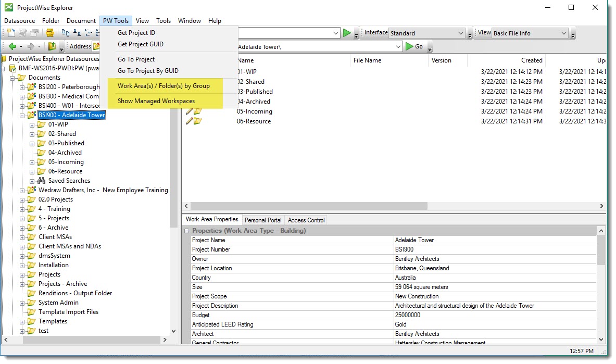Navigate back using the green back arrow
The image size is (616, 364).
12,46
